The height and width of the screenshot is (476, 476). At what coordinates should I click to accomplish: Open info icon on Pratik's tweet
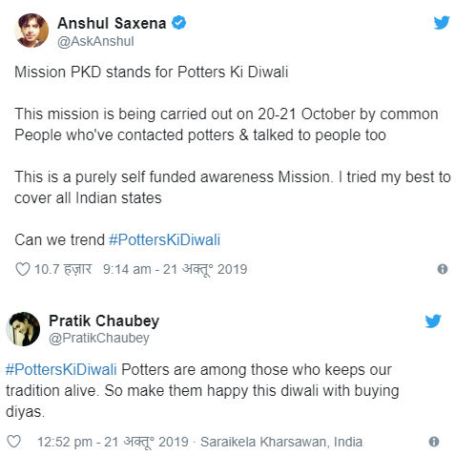click(x=434, y=442)
